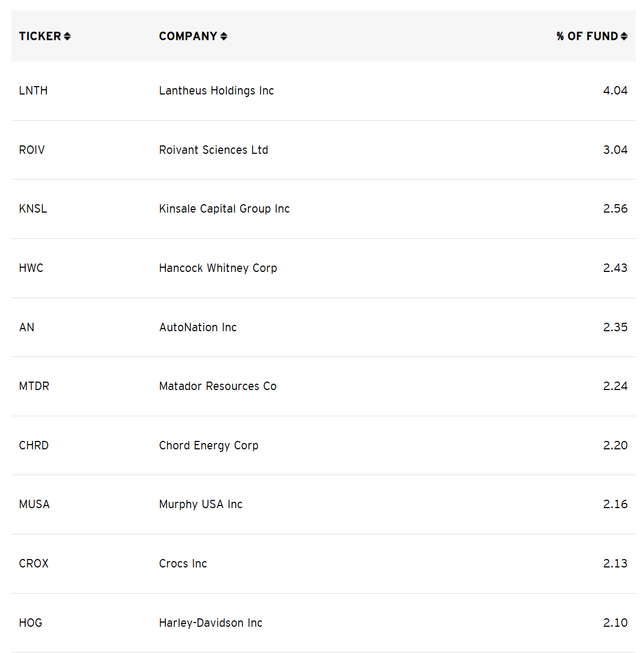Viewport: 644px width, 653px height.
Task: Select the MUSA ticker symbol
Action: 34,504
